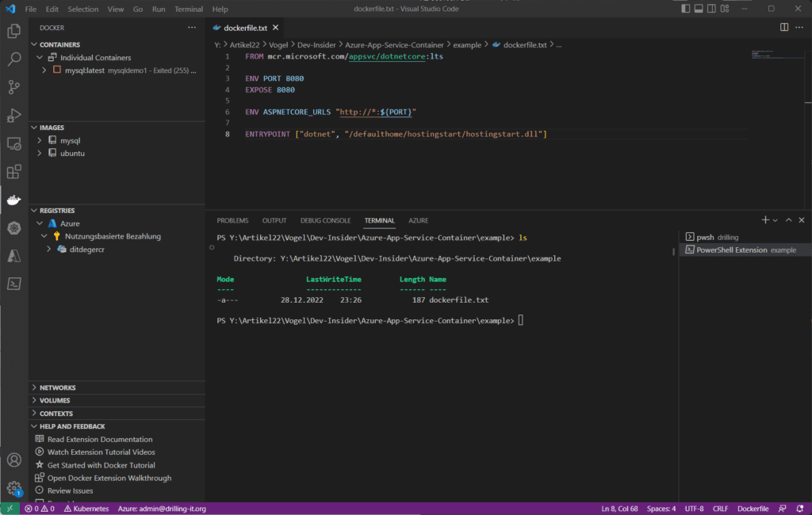Select the Docker whale icon in activity bar
This screenshot has width=812, height=515.
[14, 200]
